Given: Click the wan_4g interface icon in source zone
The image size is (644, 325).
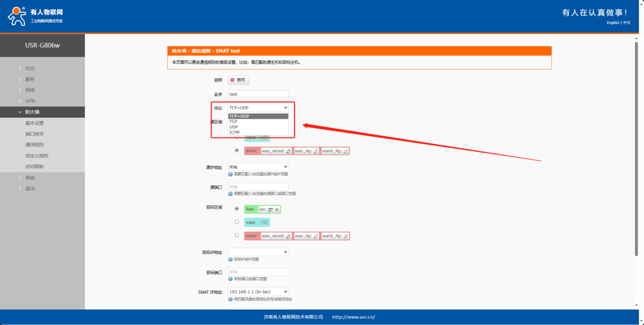Looking at the screenshot, I should coord(315,151).
